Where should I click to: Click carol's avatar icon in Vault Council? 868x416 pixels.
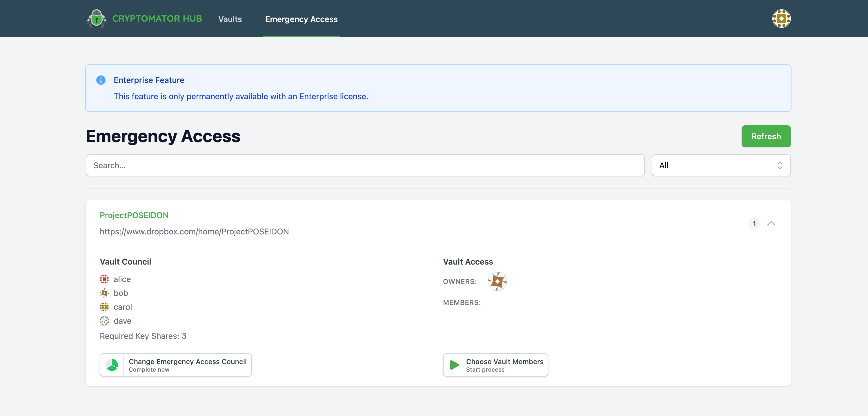coord(104,307)
